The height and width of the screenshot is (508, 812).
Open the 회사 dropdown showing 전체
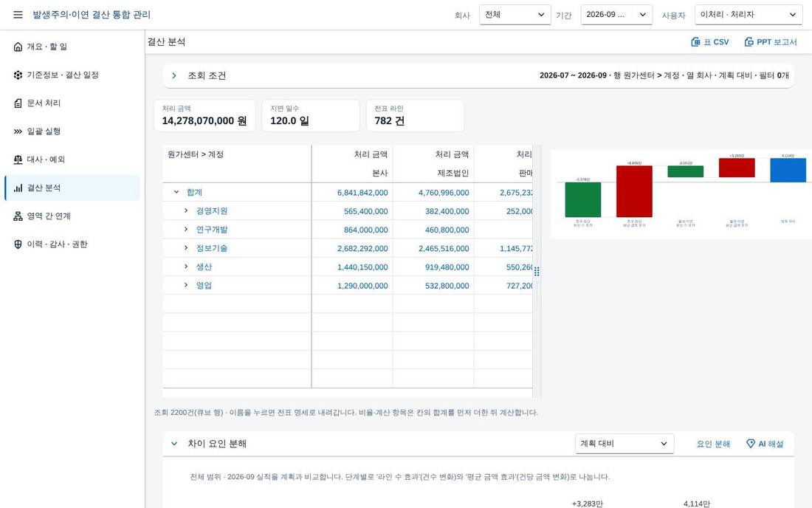(515, 15)
